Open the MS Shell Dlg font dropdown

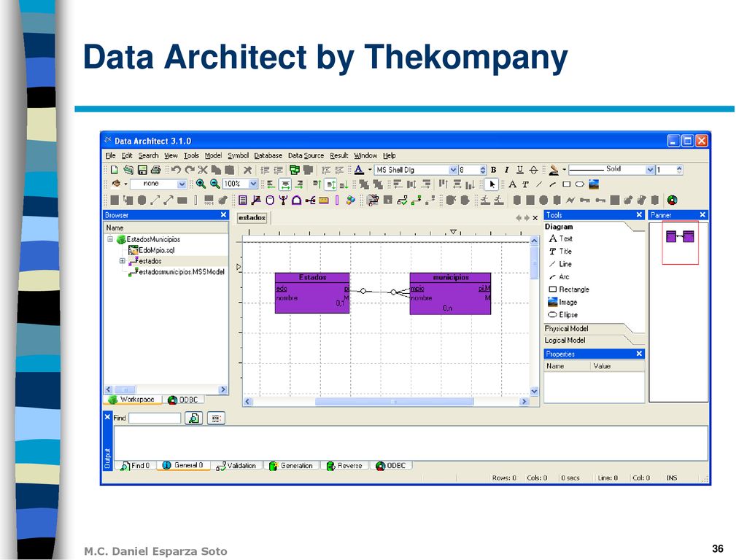click(x=452, y=170)
